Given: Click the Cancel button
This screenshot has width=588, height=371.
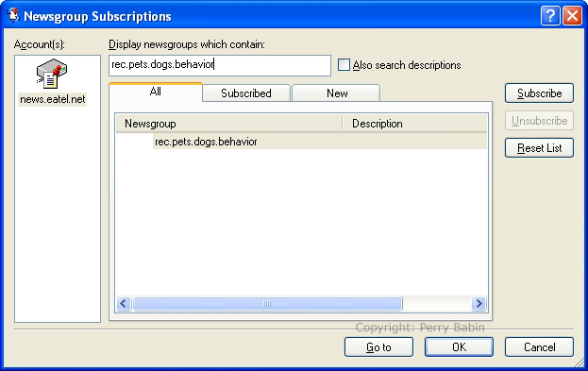Looking at the screenshot, I should point(539,347).
